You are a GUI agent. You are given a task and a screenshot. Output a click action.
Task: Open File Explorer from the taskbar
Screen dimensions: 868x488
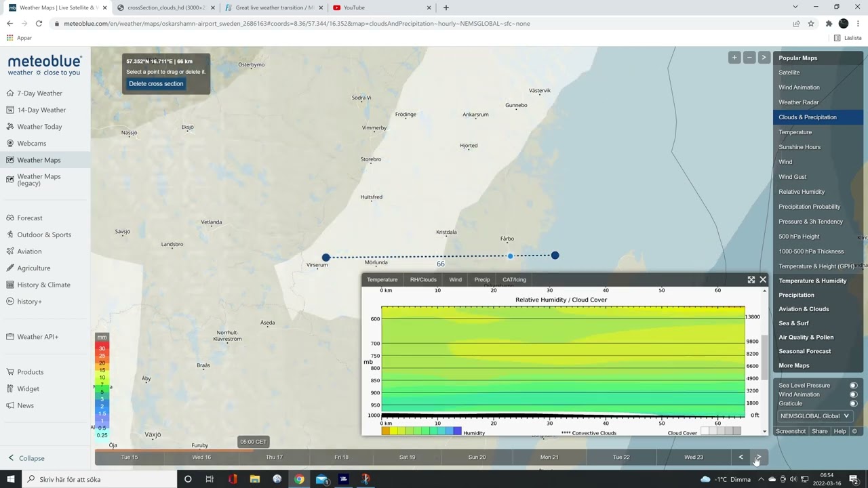(x=255, y=479)
